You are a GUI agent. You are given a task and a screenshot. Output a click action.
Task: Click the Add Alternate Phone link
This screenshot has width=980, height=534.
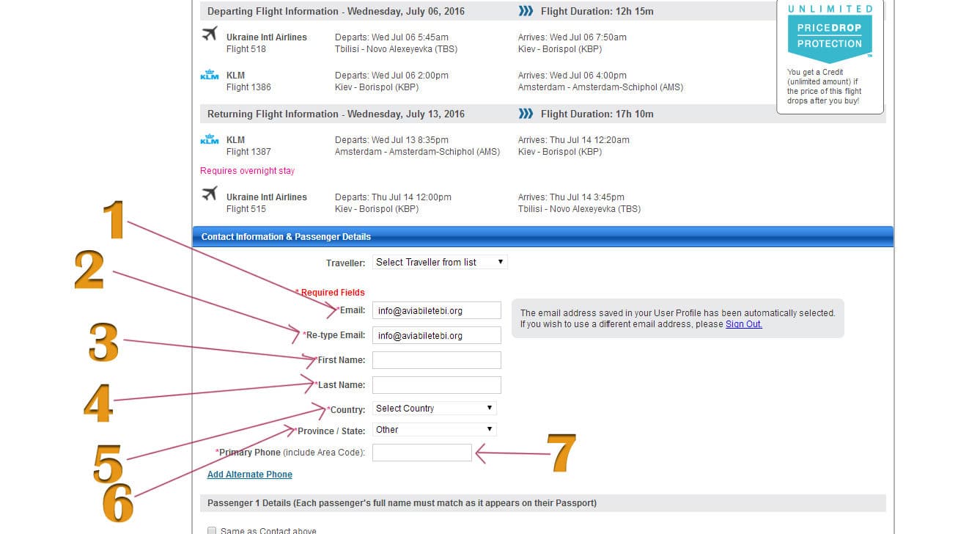click(x=249, y=475)
